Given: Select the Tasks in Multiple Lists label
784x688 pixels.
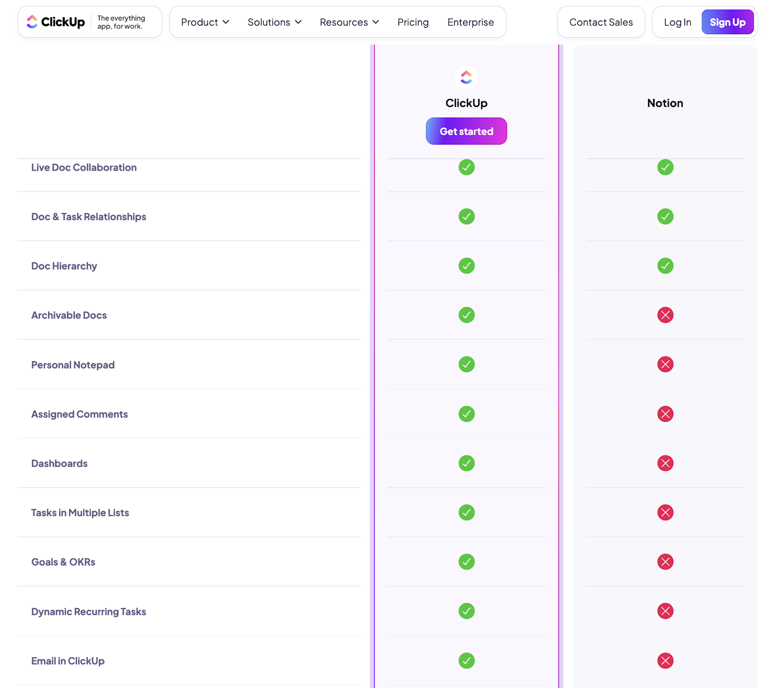Looking at the screenshot, I should point(80,513).
